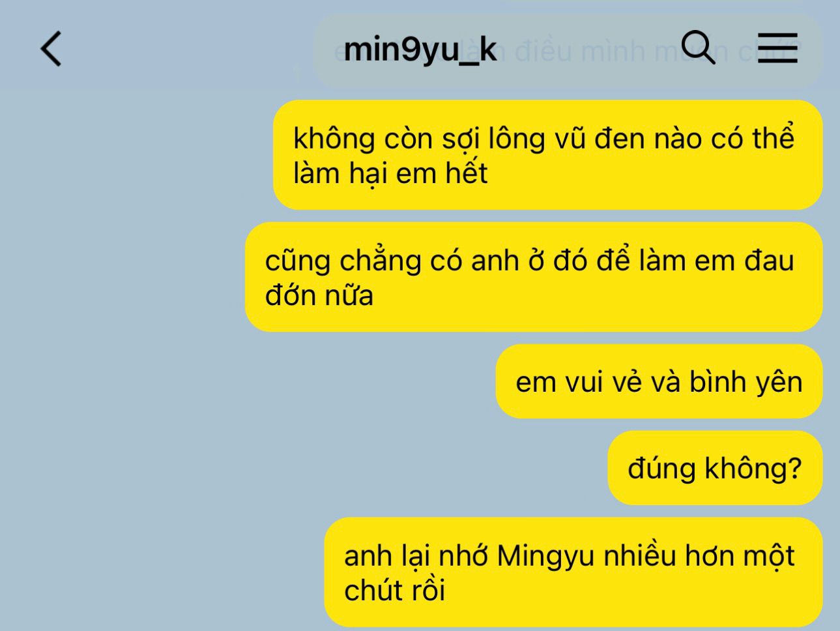Tap the chat title min9yu_k
Screen dimensions: 840x631
pyautogui.click(x=420, y=50)
